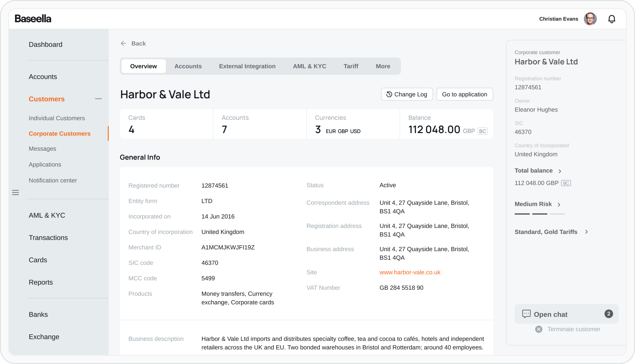Open the External Integration tab
Viewport: 635px width, 364px height.
(x=247, y=66)
